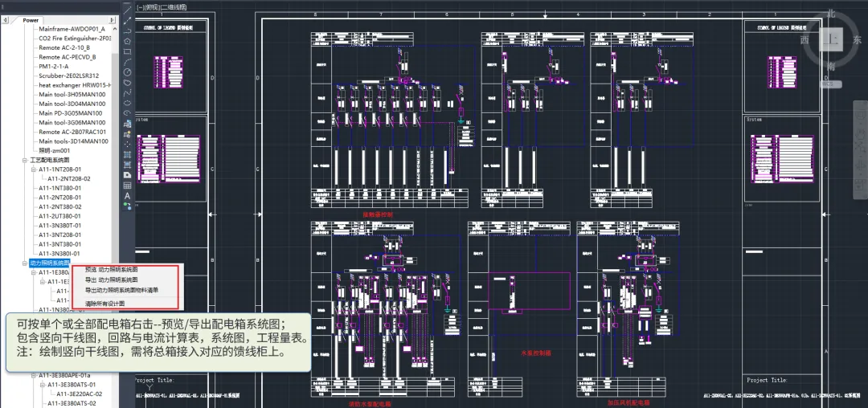Select Main tool-3H05MAN100 tree item

click(72, 95)
